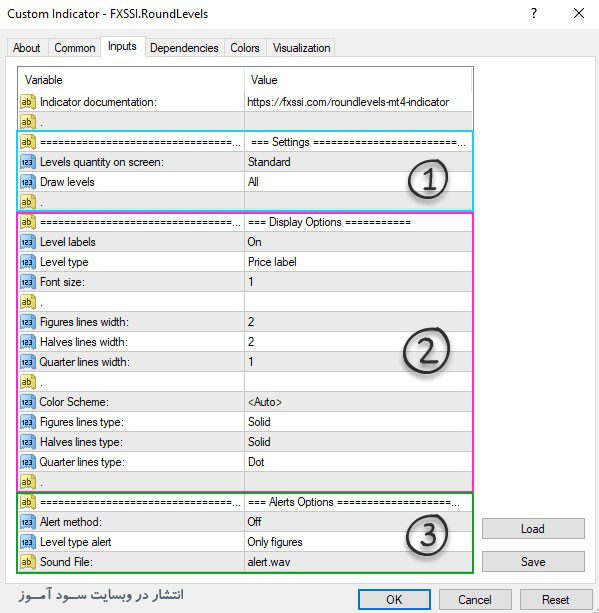Click the OK button
Image resolution: width=599 pixels, height=613 pixels.
(x=394, y=599)
